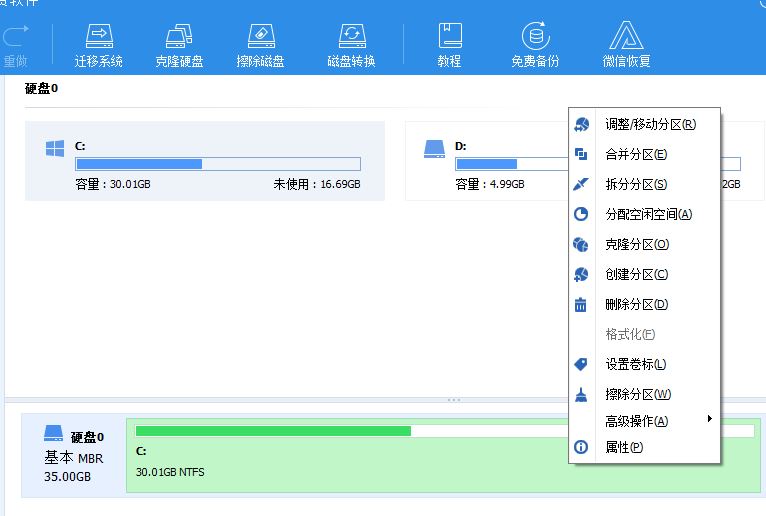
Task: Choose 调整/移动分区(R) from context menu
Action: (x=644, y=125)
